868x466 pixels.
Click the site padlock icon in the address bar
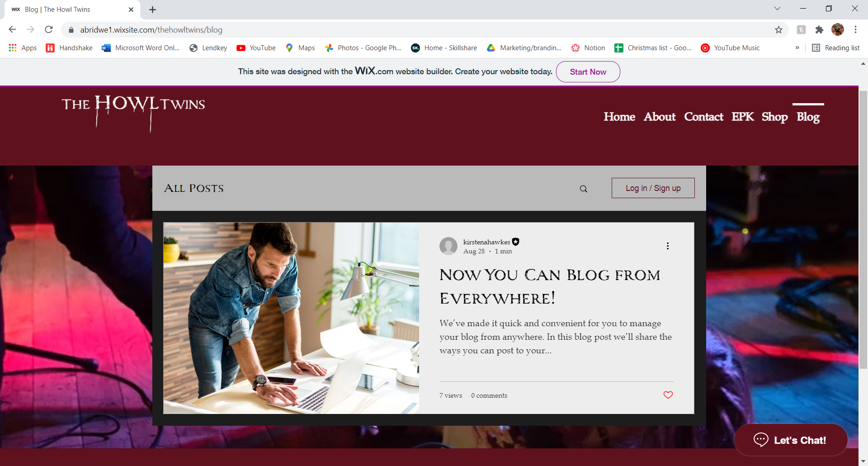click(x=71, y=30)
